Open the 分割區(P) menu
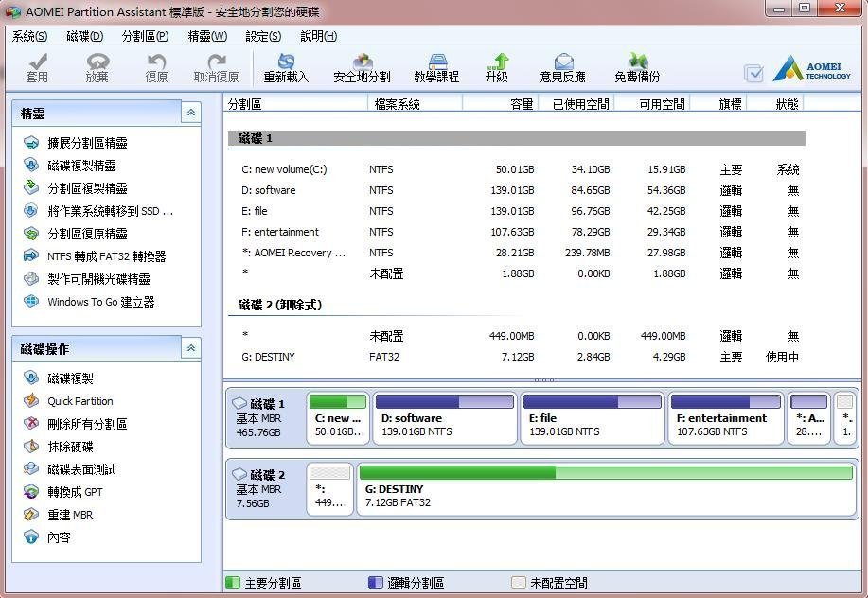868x598 pixels. coord(145,37)
